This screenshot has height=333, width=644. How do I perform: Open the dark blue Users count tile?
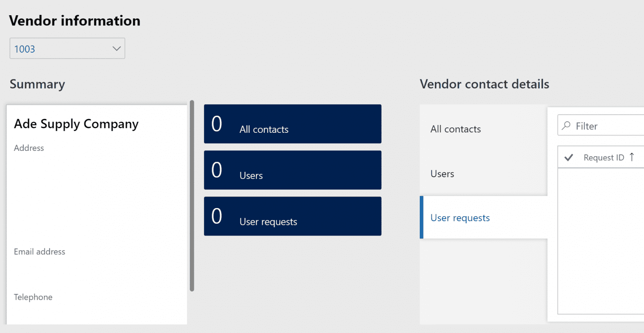292,170
